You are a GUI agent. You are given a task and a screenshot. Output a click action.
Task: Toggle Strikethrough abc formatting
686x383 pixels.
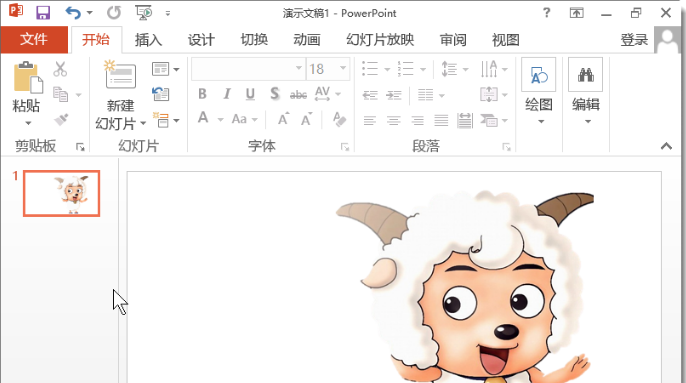pos(298,94)
